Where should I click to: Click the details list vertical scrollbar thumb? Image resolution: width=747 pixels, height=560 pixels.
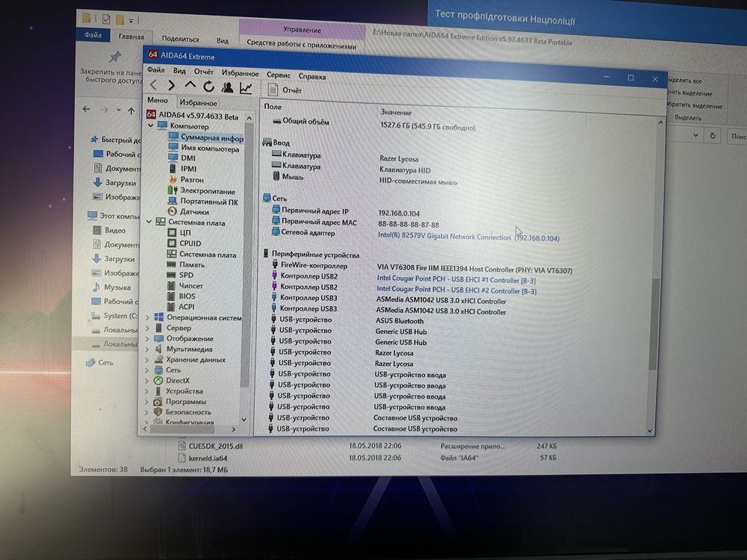point(653,324)
